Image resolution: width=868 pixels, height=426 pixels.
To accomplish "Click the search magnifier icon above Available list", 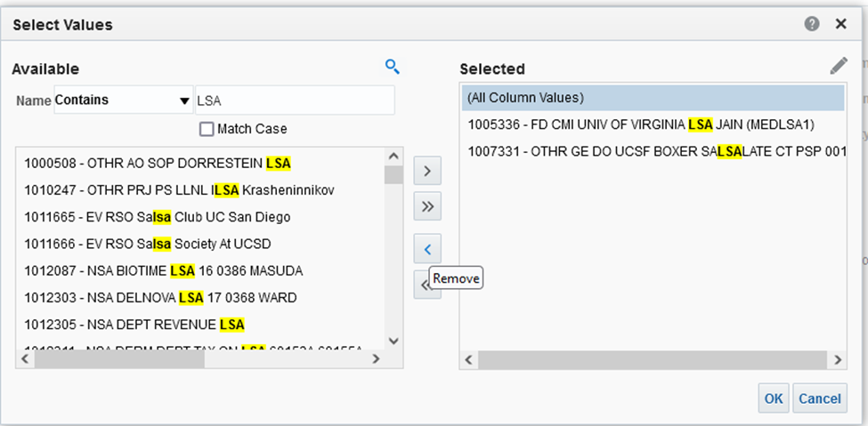I will (x=392, y=66).
